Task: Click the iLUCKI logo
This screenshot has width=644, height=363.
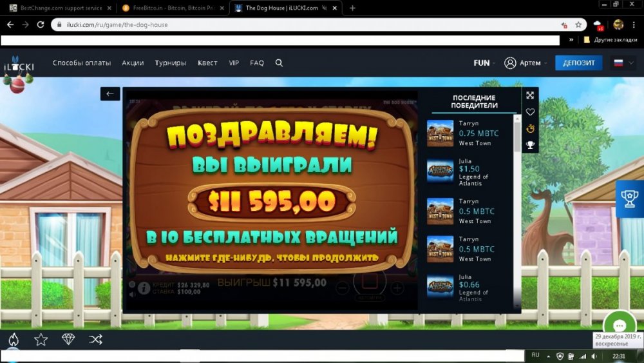Action: pyautogui.click(x=19, y=66)
